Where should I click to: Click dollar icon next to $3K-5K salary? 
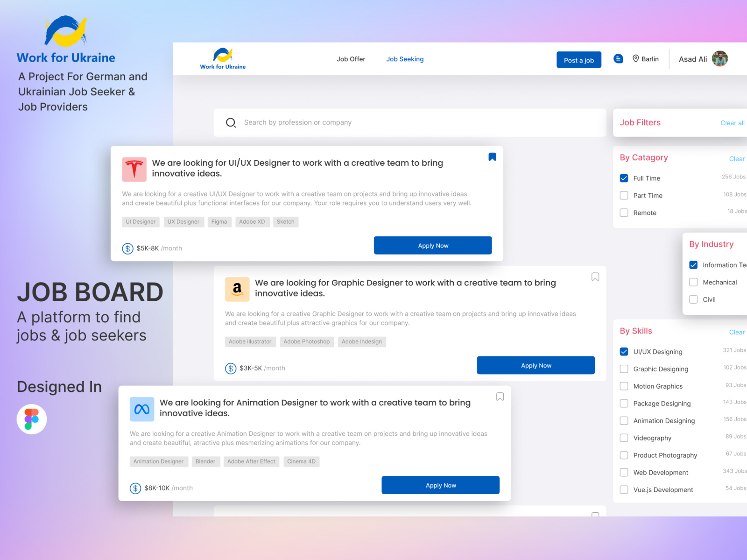pos(231,369)
